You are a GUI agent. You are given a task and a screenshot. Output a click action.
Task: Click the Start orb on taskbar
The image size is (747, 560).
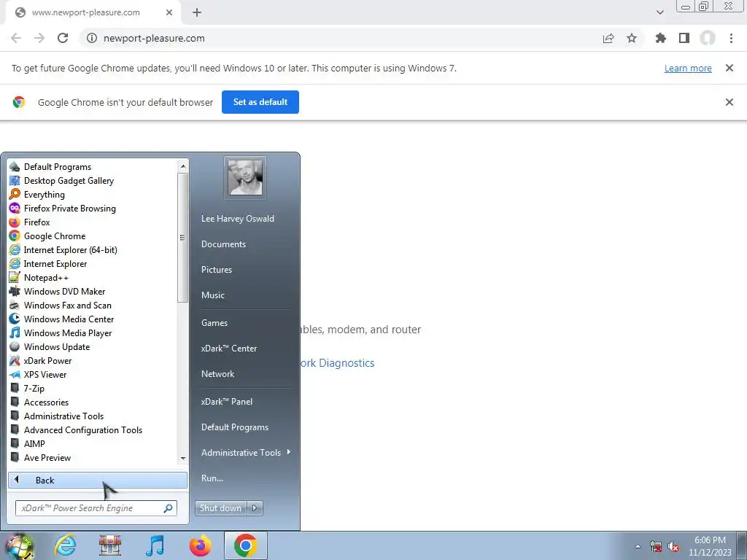coord(19,545)
